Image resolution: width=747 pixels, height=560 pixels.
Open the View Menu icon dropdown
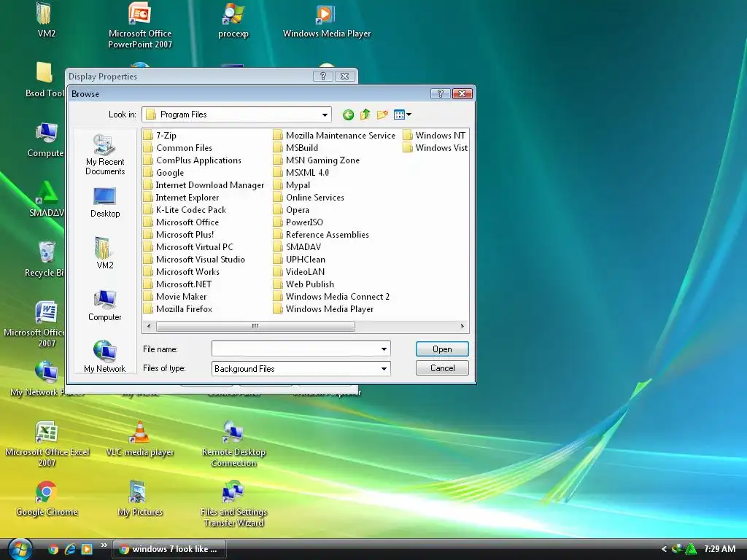pos(403,114)
